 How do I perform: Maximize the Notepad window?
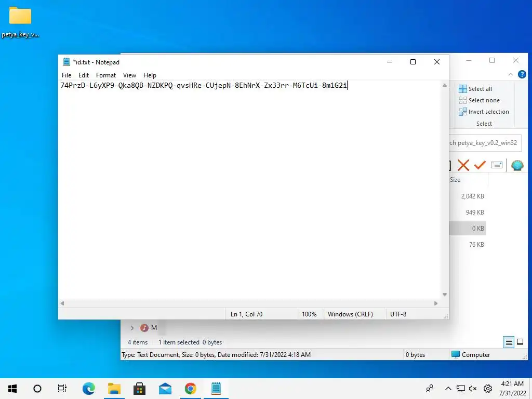[x=413, y=62]
